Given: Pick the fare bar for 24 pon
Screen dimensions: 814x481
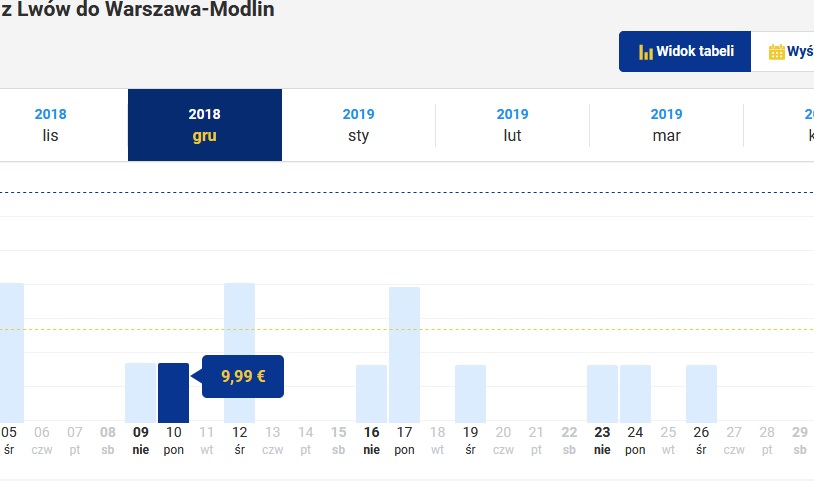Looking at the screenshot, I should click(x=635, y=394).
